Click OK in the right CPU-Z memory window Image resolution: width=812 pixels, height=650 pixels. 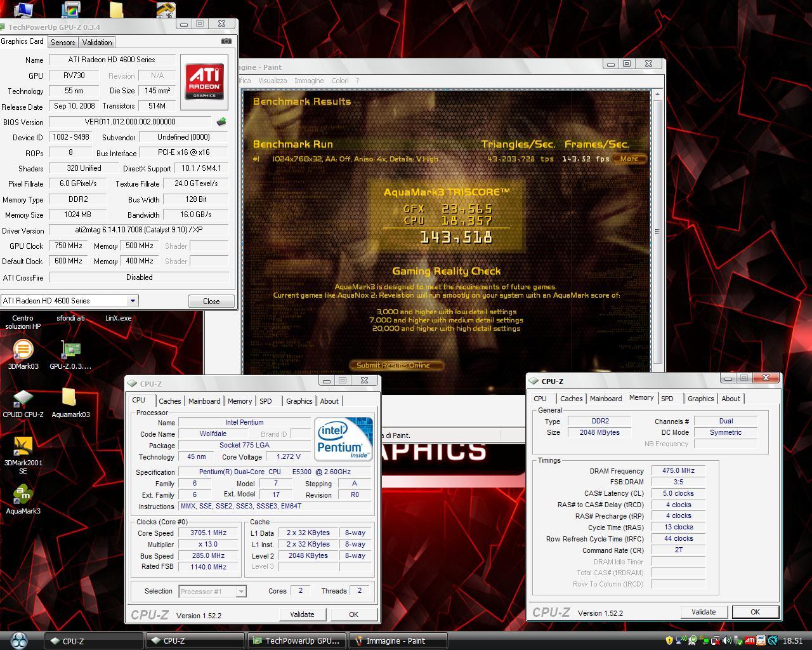[755, 612]
